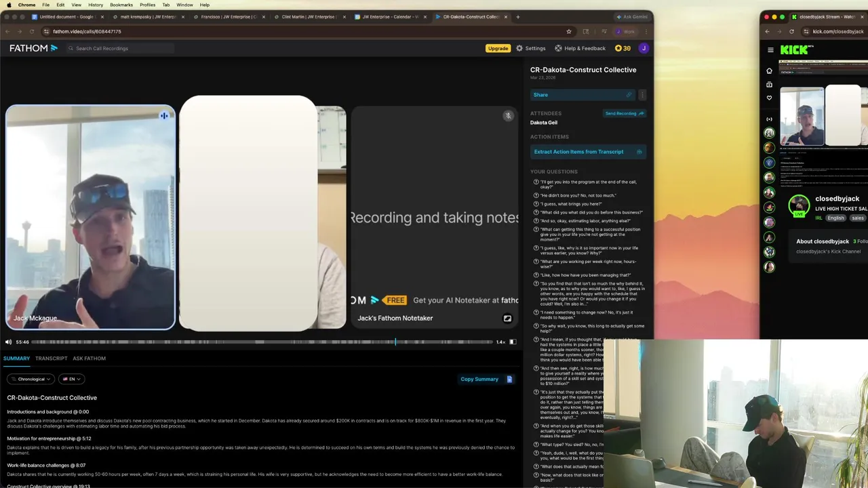Switch to the TRANSCRIPT tab

pyautogui.click(x=52, y=358)
